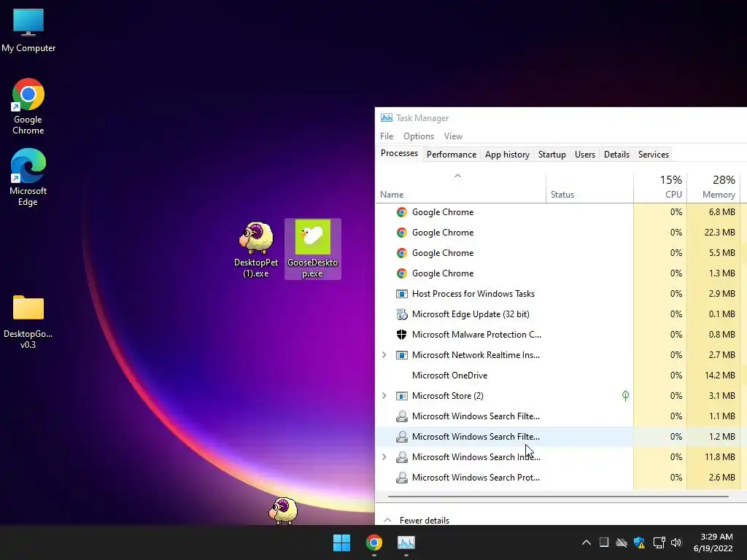This screenshot has width=747, height=560.
Task: Select the Processes tab
Action: [399, 153]
